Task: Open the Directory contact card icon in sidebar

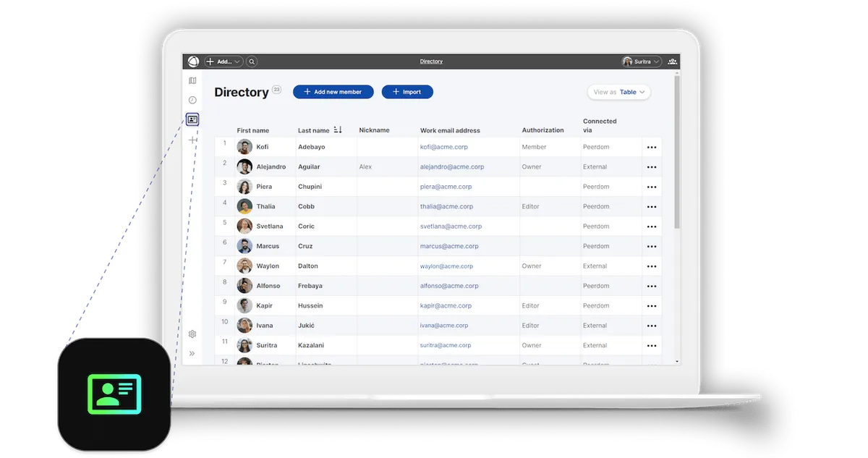Action: pyautogui.click(x=192, y=119)
